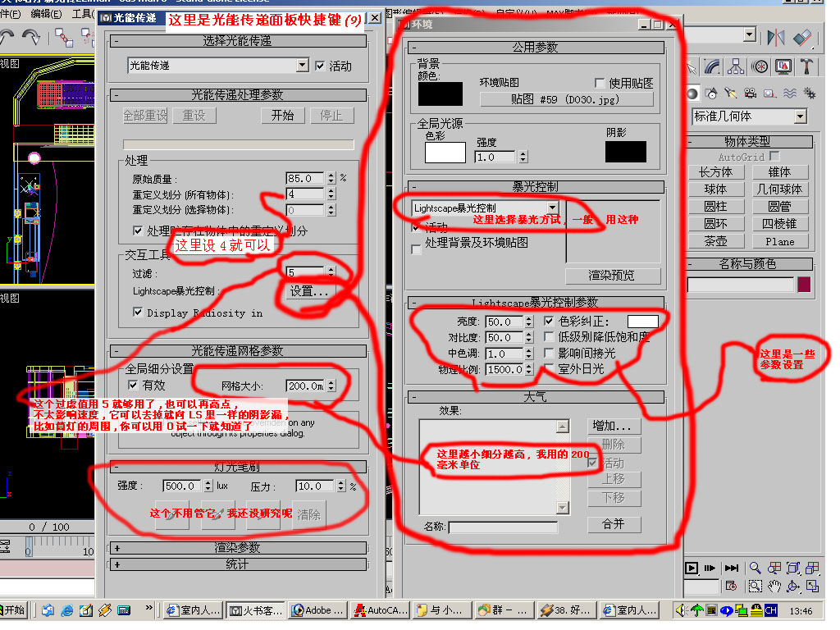The width and height of the screenshot is (840, 630).
Task: Collapse the 选择光能传递 rollout
Action: coord(237,41)
